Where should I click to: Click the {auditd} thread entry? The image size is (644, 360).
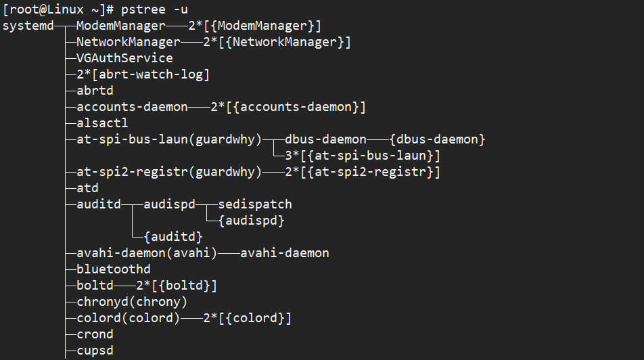[x=173, y=237]
